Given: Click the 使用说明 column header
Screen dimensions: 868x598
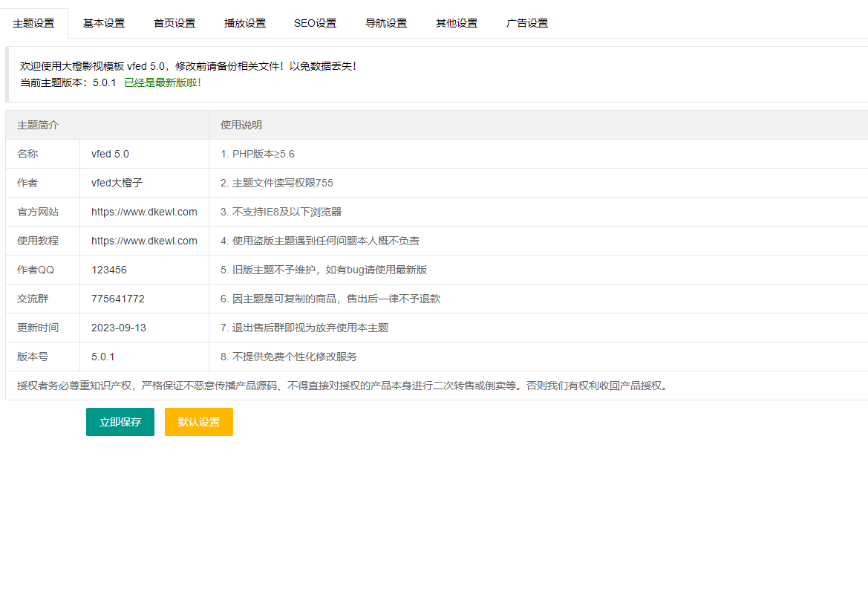Looking at the screenshot, I should tap(241, 125).
